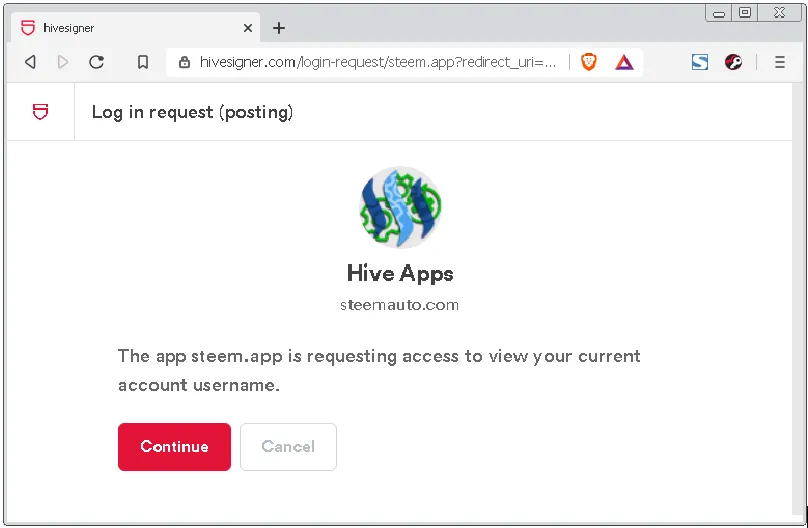Screen dimensions: 808x528
Task: Click the red key extension icon
Action: [x=733, y=62]
